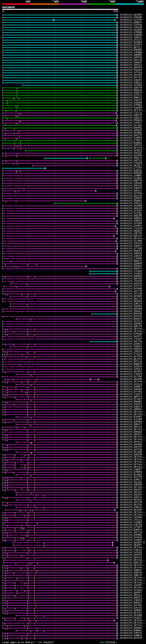Click the green alignment bar of UniRef100_A0E1L4
Viewport: 146px width, 644px height.
pos(86,203)
